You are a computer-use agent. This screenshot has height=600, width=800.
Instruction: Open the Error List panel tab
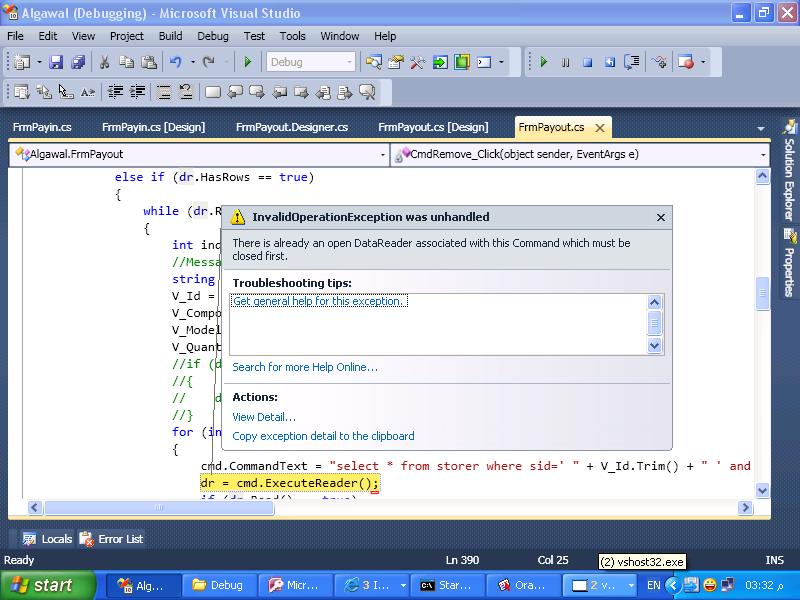(x=112, y=539)
